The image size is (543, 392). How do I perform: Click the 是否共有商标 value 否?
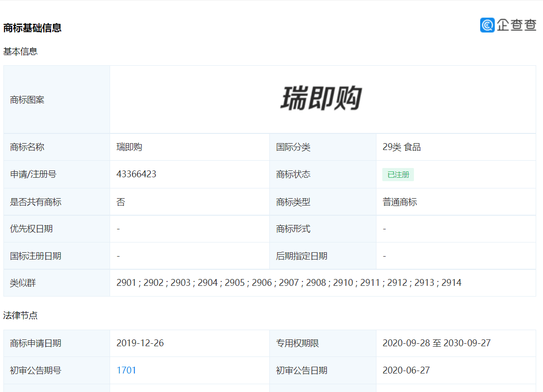pos(121,202)
